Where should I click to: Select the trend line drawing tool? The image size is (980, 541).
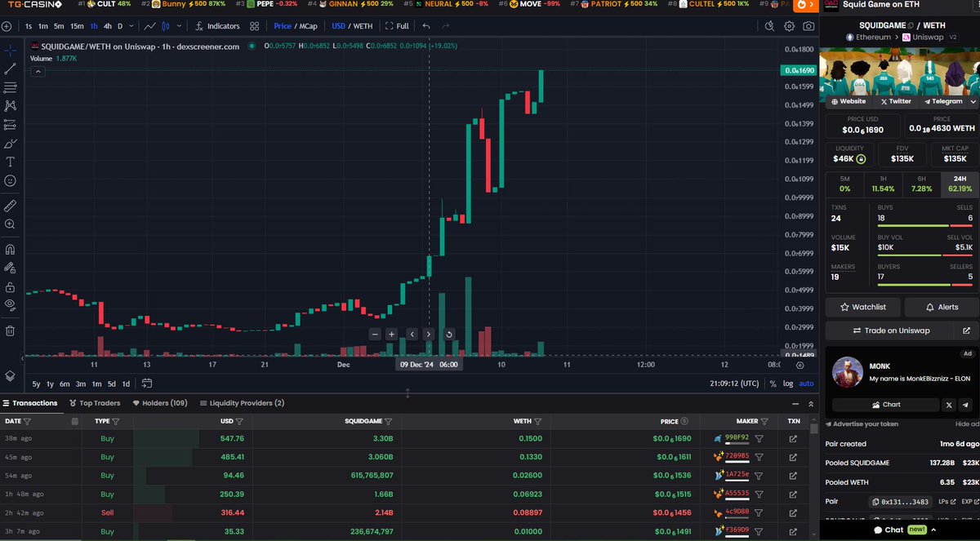10,69
